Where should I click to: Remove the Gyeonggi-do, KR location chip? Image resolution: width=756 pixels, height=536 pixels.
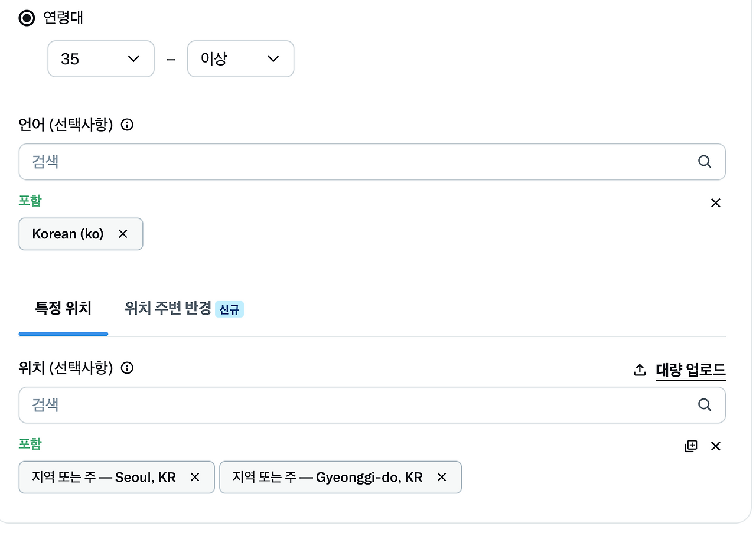[442, 477]
